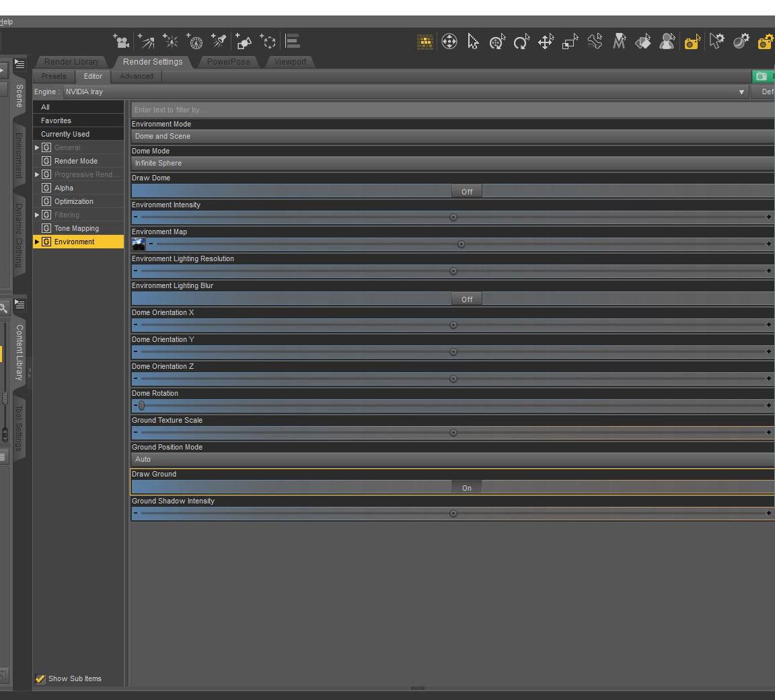775x700 pixels.
Task: Toggle Environment Lighting Blur Off switch
Action: pos(467,299)
